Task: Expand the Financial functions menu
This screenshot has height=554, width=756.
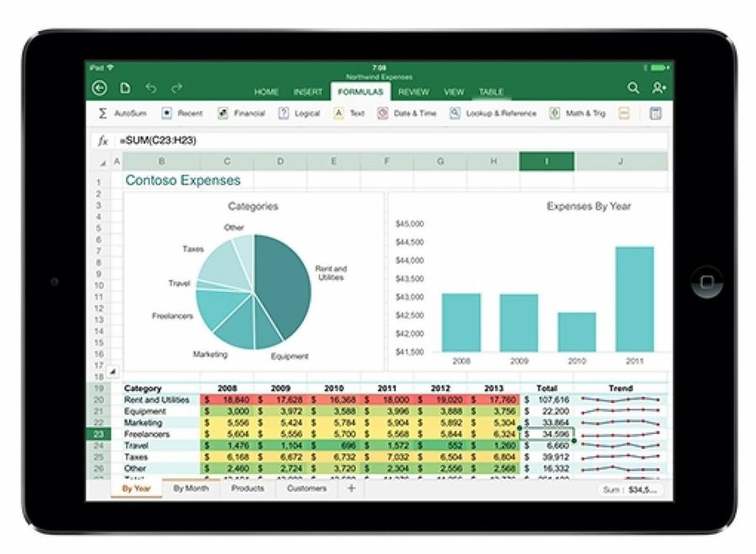Action: click(x=241, y=113)
